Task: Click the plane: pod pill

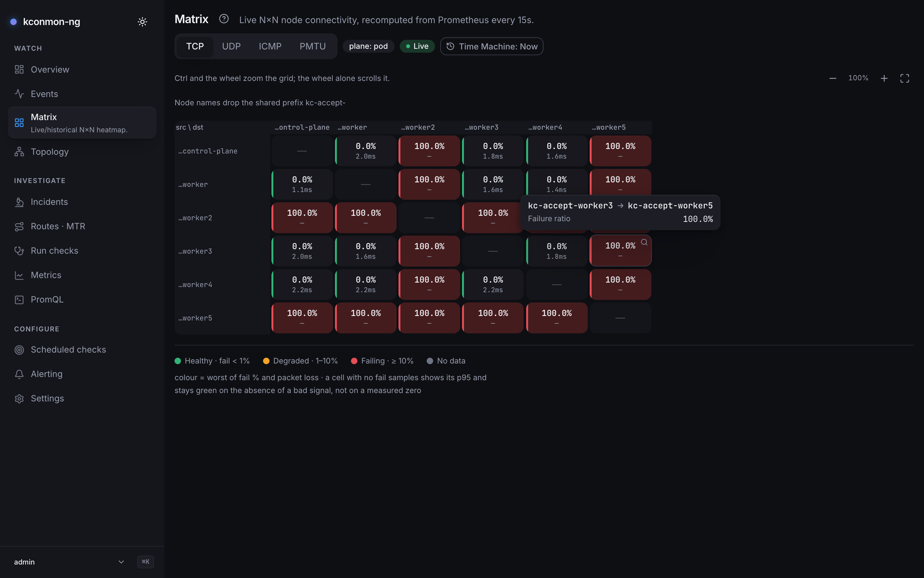Action: pos(368,46)
